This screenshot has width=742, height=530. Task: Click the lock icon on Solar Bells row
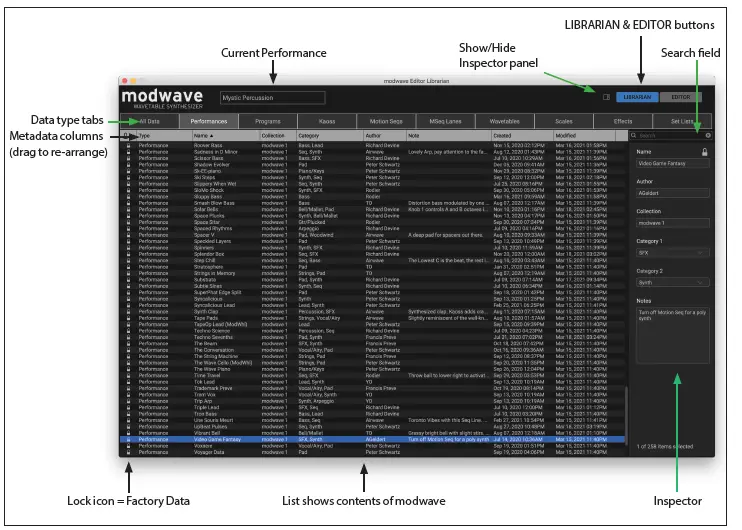pos(128,209)
